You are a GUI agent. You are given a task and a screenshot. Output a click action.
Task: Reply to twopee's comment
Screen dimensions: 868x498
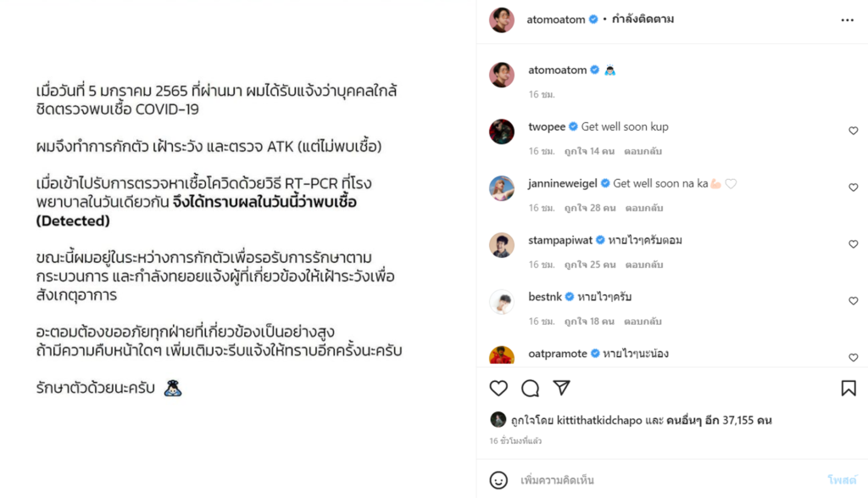643,151
